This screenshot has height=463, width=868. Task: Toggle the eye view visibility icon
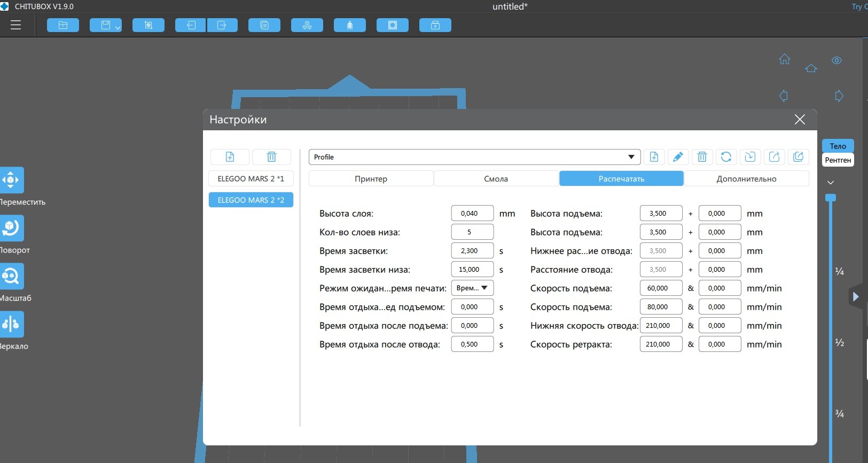(x=837, y=60)
